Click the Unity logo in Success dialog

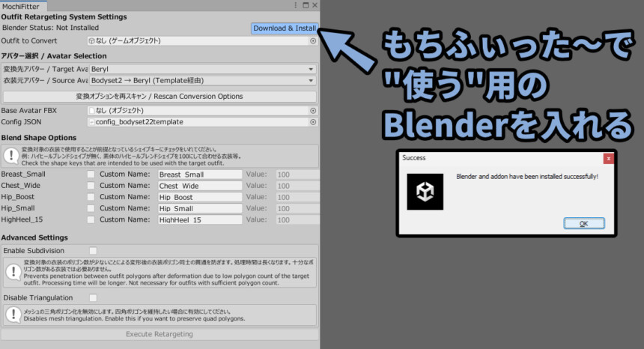(425, 191)
